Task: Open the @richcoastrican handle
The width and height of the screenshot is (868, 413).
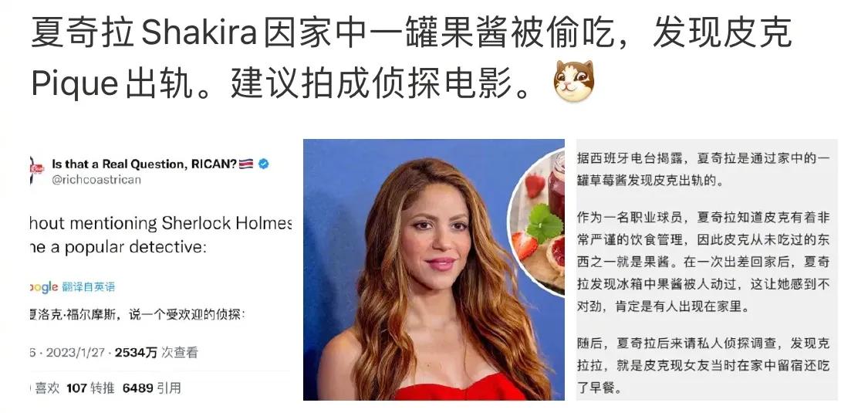Action: (x=96, y=180)
